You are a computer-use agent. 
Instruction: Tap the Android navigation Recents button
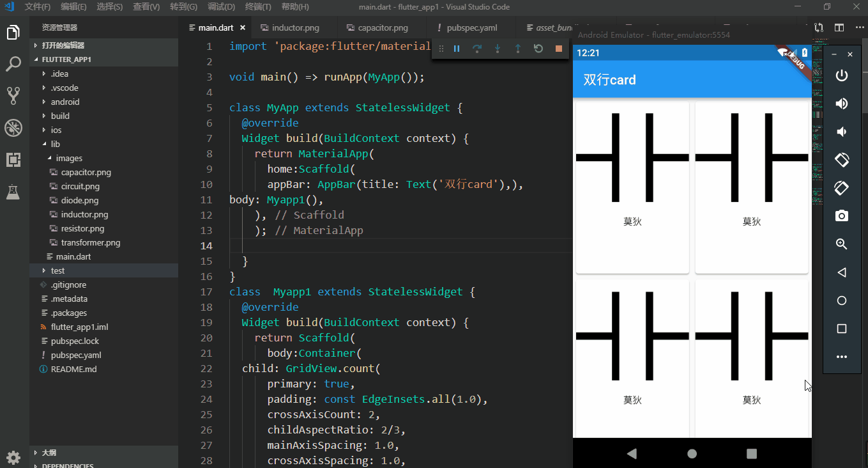(752, 453)
